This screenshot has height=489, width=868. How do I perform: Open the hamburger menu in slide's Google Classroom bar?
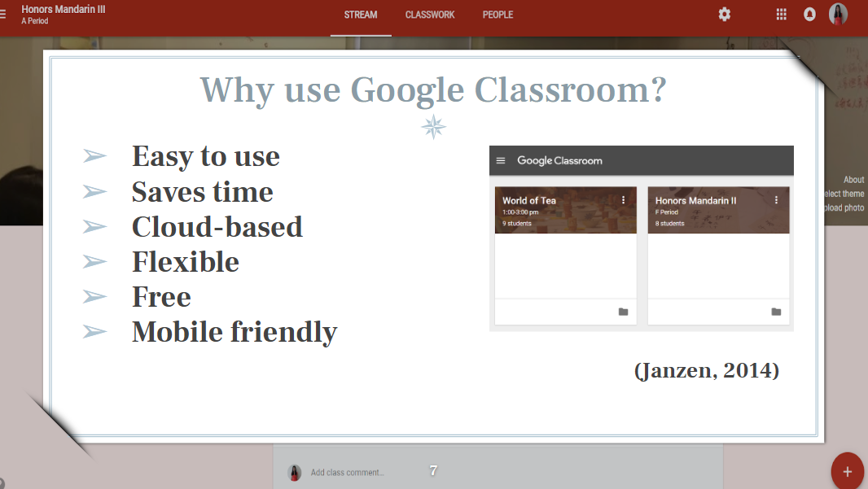click(501, 160)
